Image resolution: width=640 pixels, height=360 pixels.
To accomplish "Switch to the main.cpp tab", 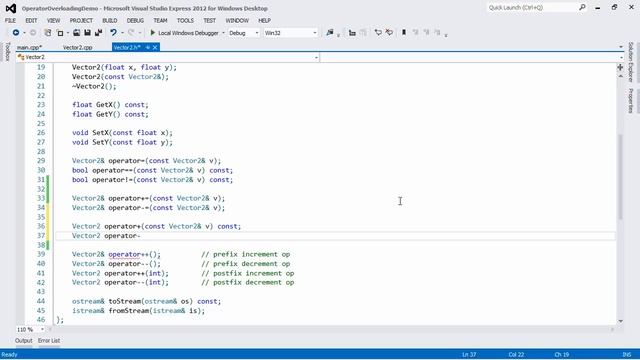I will point(29,47).
